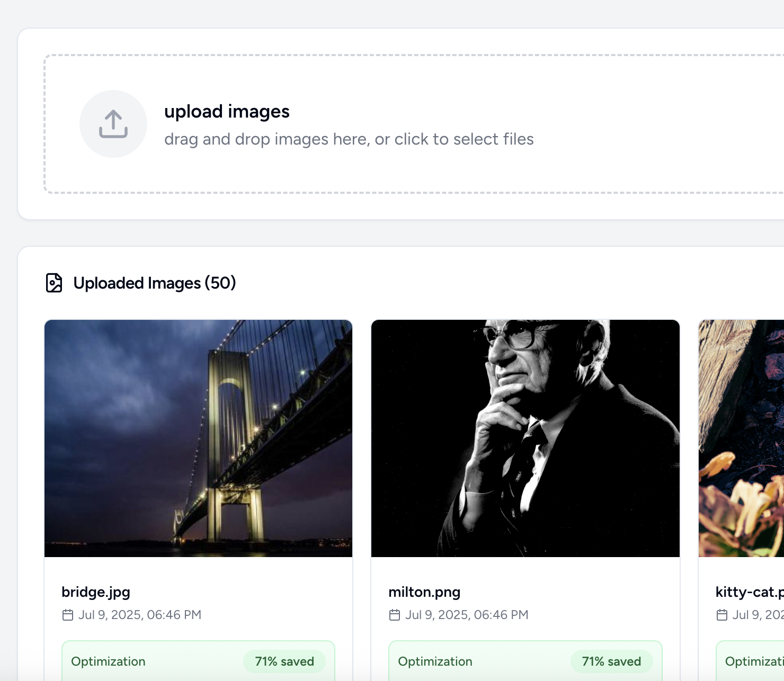Image resolution: width=784 pixels, height=681 pixels.
Task: Click the Uploaded Images (50) heading
Action: (154, 283)
